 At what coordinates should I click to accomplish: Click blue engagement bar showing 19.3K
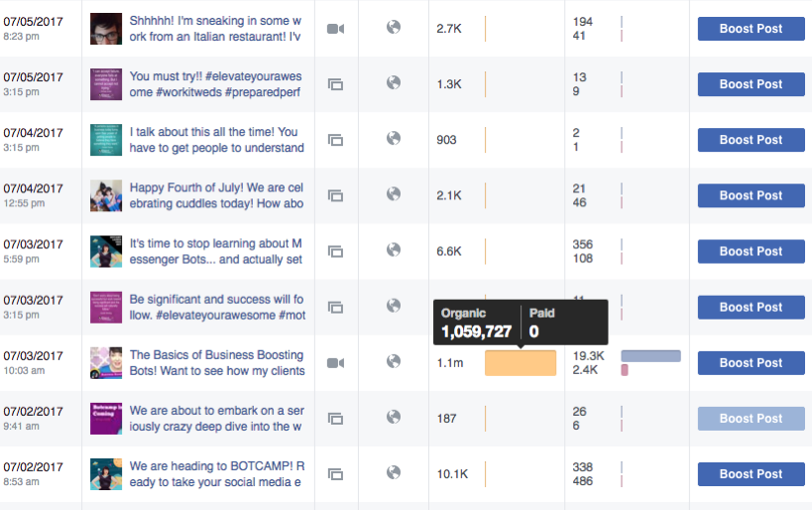click(x=651, y=356)
